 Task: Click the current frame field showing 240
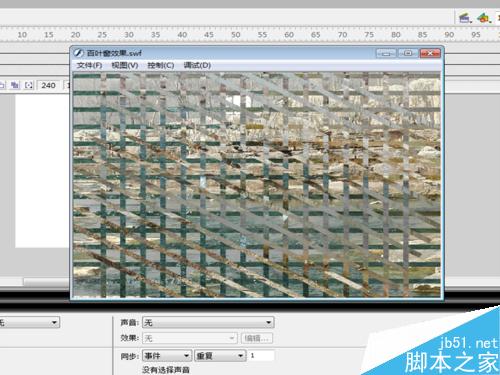49,85
